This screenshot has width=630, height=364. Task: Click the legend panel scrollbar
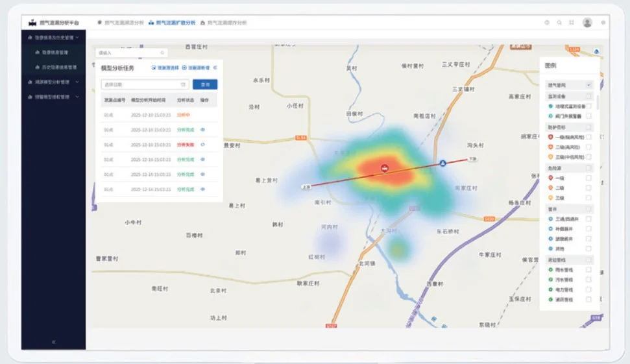(x=598, y=103)
